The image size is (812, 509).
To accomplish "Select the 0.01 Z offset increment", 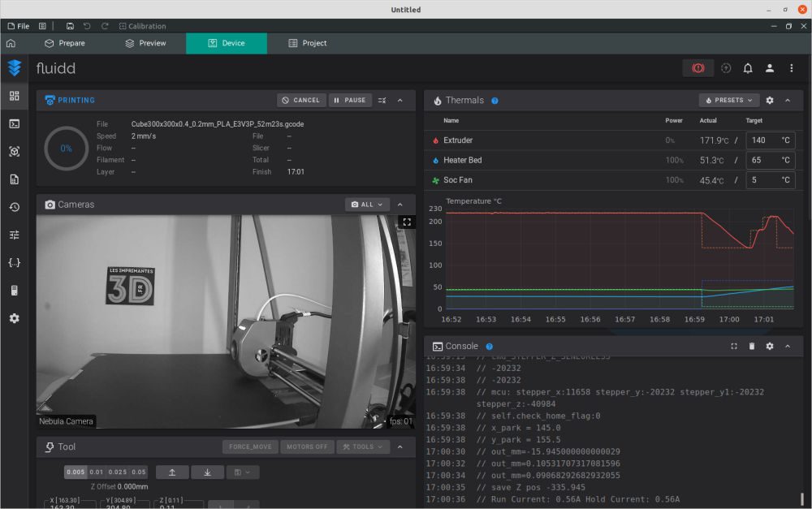I will pos(97,472).
